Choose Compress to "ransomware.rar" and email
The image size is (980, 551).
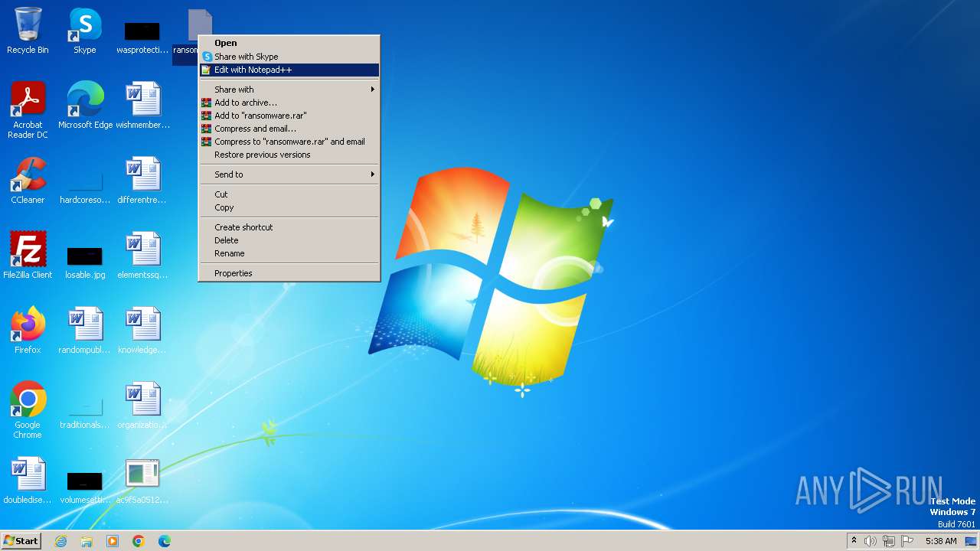point(289,142)
